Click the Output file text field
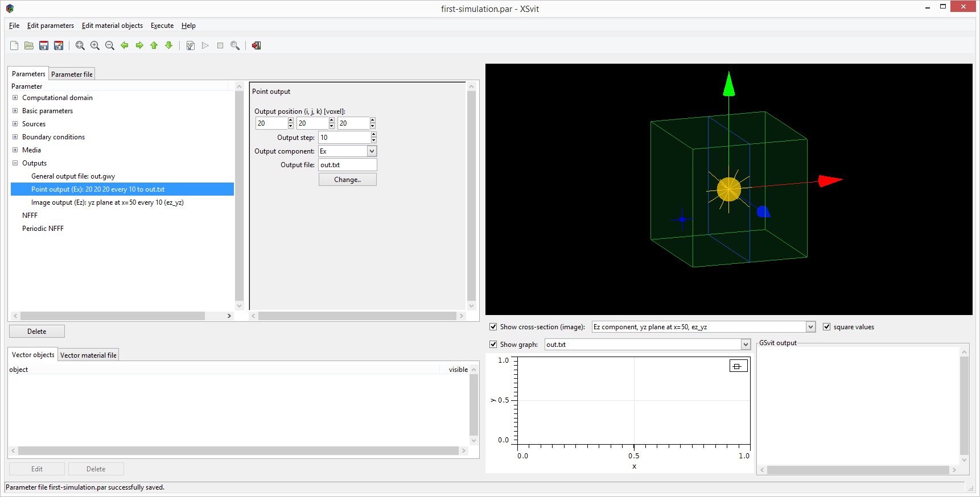This screenshot has width=980, height=497. pyautogui.click(x=347, y=165)
